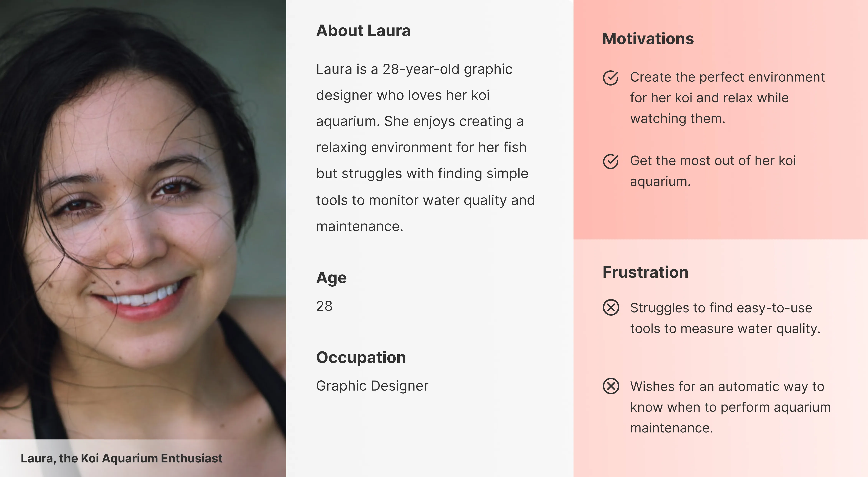Click the X icon beside 'Struggles to find easy-to-use'

tap(611, 307)
